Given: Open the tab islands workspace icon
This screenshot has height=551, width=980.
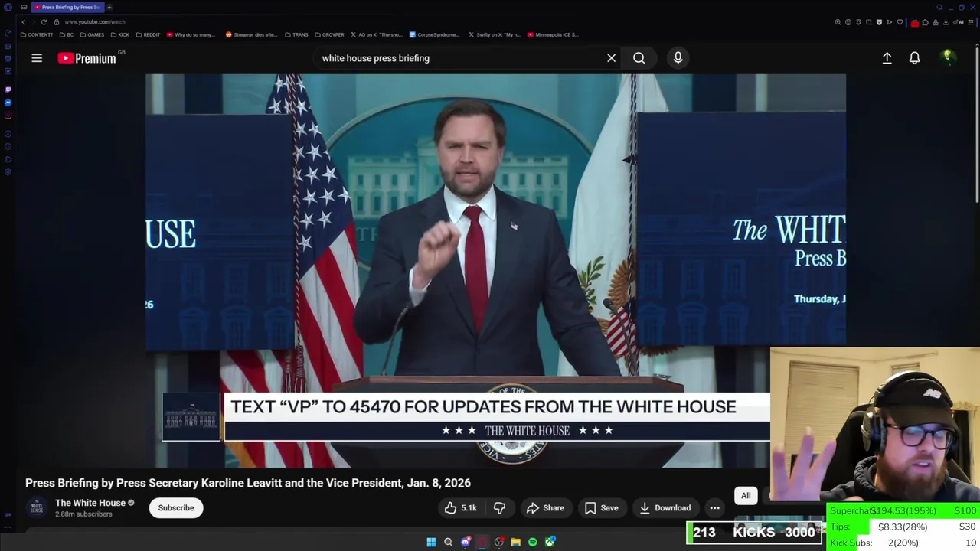Looking at the screenshot, I should [24, 7].
